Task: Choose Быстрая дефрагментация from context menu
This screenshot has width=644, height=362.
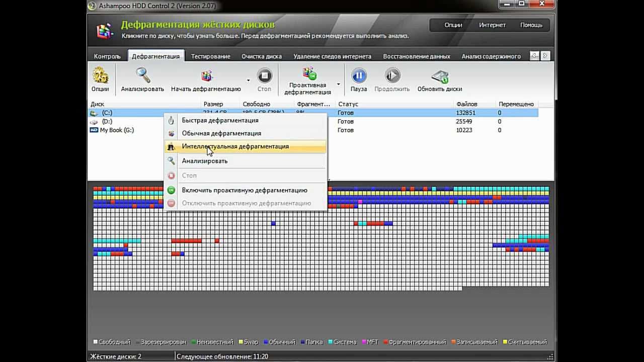Action: point(246,120)
